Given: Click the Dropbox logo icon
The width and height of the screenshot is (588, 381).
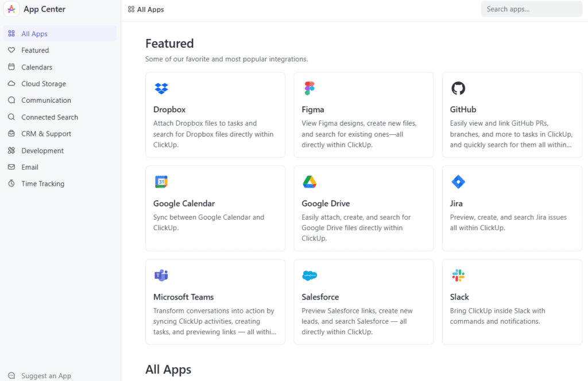Looking at the screenshot, I should coord(161,88).
